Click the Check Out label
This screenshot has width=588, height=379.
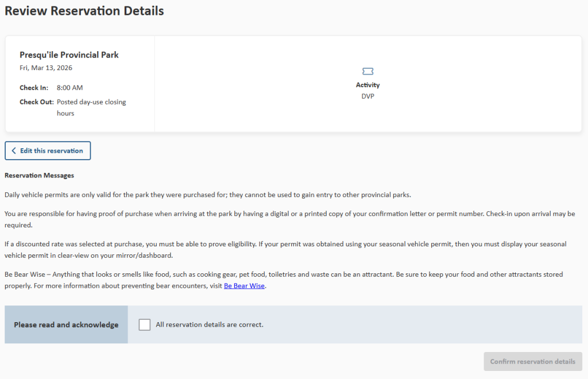(x=37, y=102)
